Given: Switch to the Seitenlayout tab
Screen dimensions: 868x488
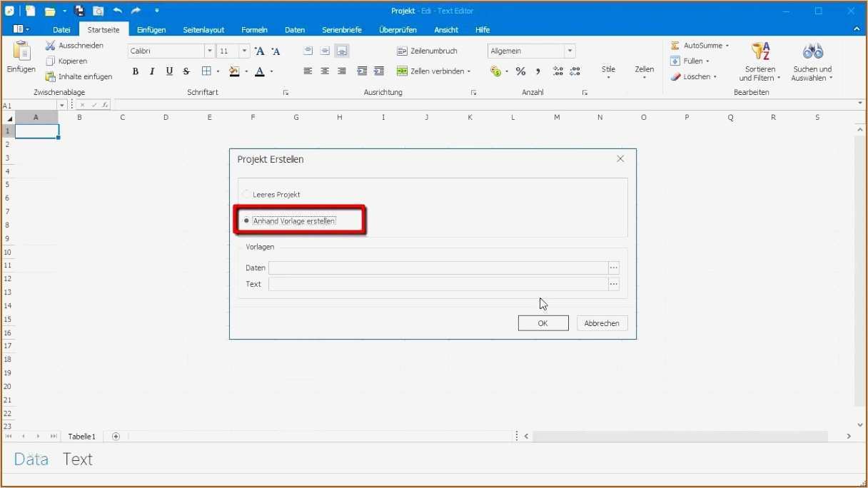Looking at the screenshot, I should pyautogui.click(x=203, y=30).
